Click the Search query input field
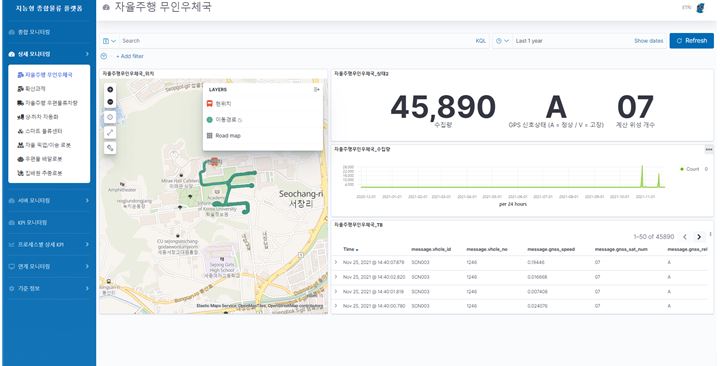 [296, 41]
